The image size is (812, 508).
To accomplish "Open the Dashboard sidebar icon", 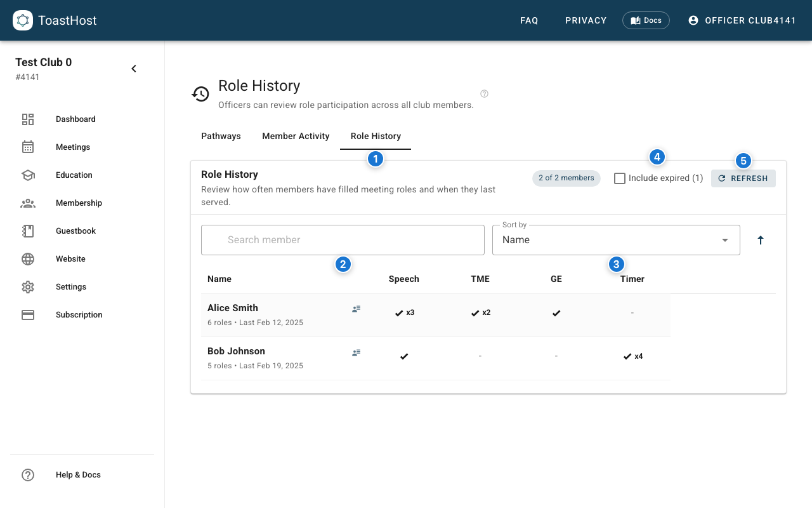I will click(x=28, y=119).
